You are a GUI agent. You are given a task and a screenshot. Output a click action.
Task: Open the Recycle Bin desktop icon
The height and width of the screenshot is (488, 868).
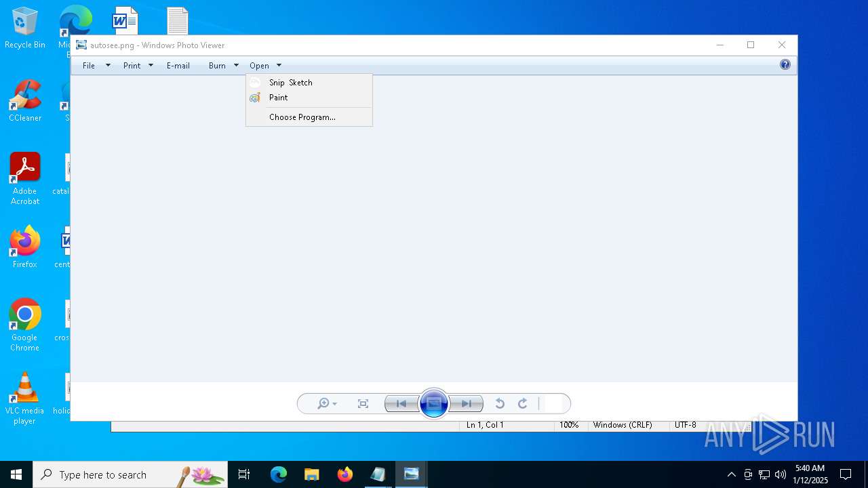(x=25, y=28)
